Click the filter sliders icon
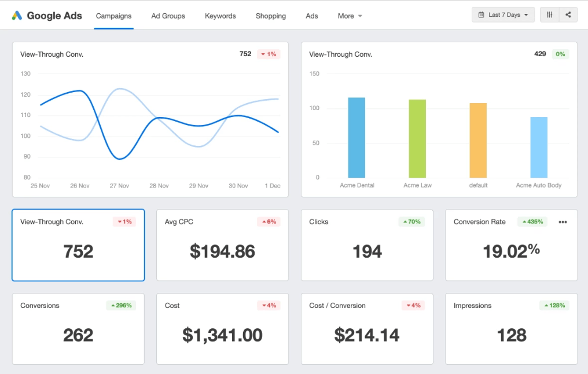Viewport: 588px width, 374px height. tap(549, 14)
